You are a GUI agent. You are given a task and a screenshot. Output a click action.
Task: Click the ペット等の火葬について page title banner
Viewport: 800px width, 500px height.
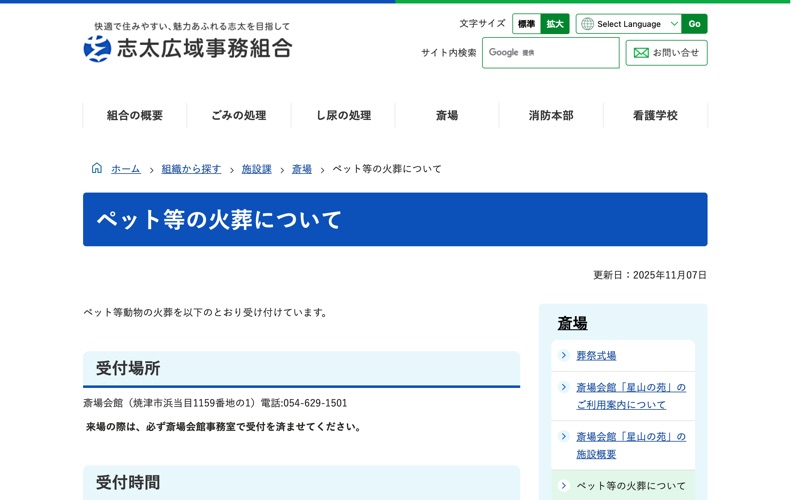[395, 219]
